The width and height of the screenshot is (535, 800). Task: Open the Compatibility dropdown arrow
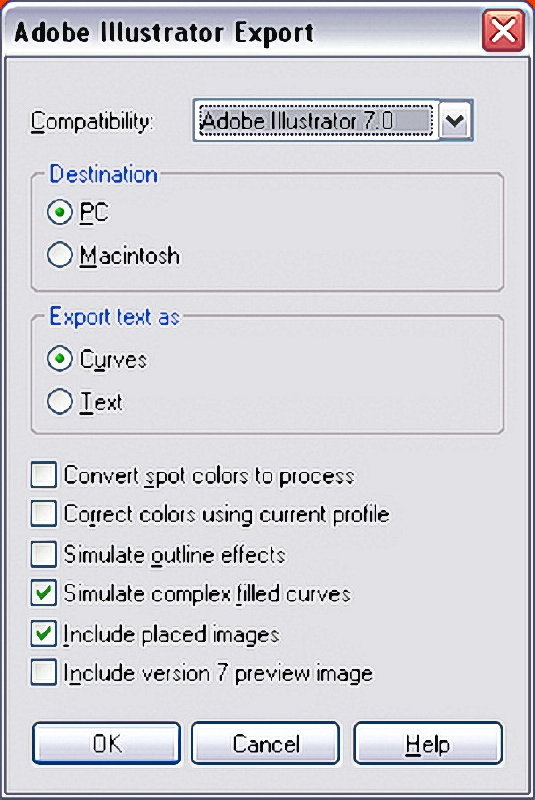tap(455, 121)
